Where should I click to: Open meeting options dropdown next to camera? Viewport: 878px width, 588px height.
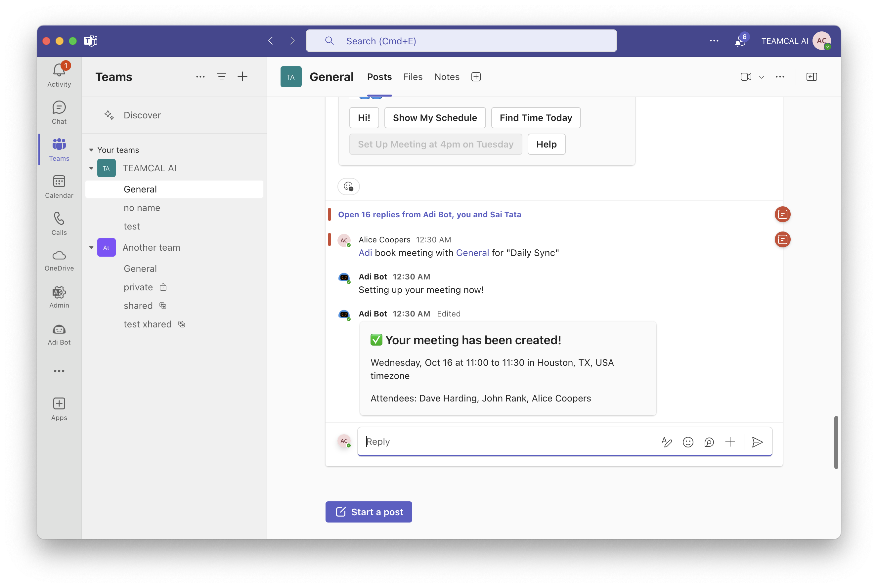(761, 77)
